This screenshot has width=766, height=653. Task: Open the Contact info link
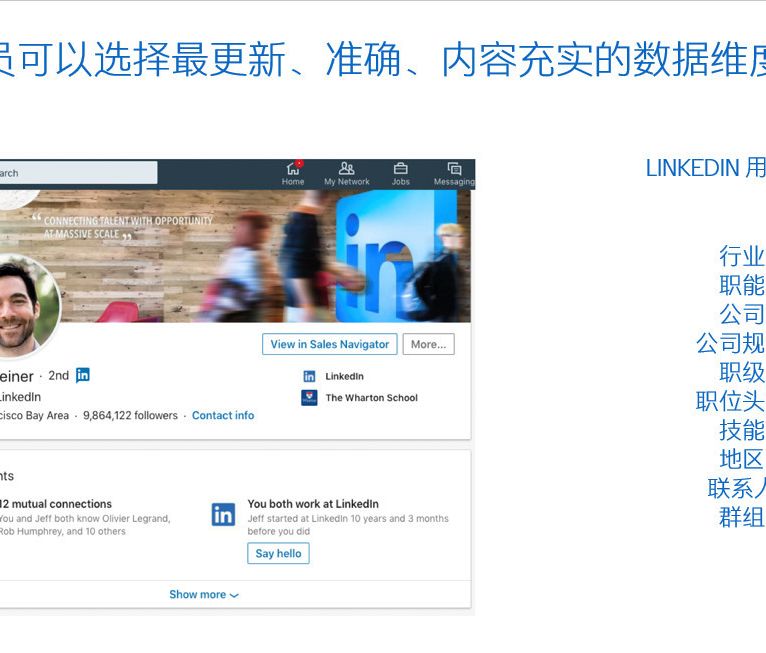click(x=223, y=415)
